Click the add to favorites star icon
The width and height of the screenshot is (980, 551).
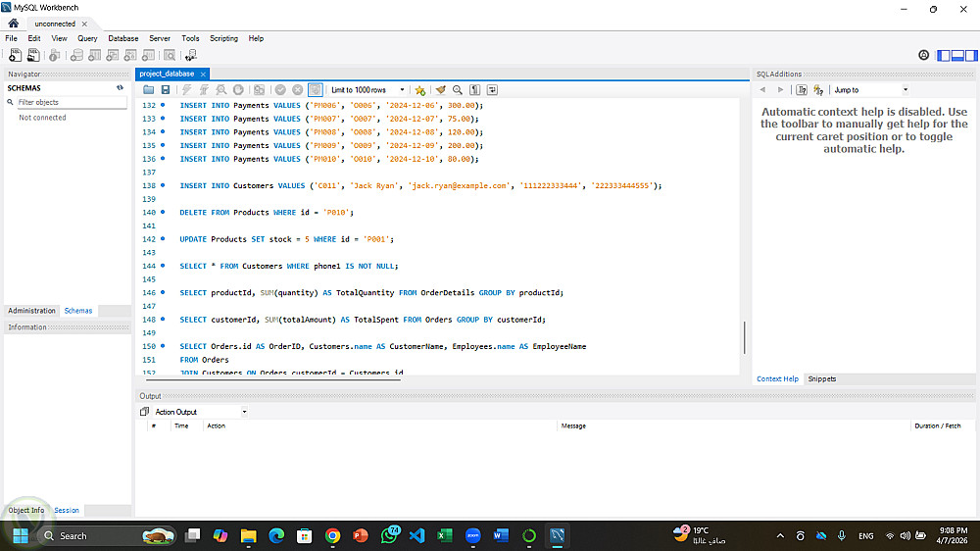tap(420, 89)
